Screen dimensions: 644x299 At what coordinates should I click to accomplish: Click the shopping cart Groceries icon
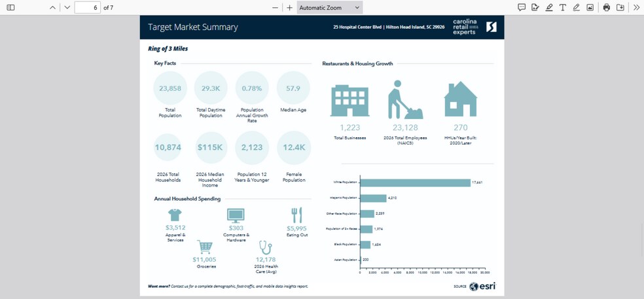205,247
